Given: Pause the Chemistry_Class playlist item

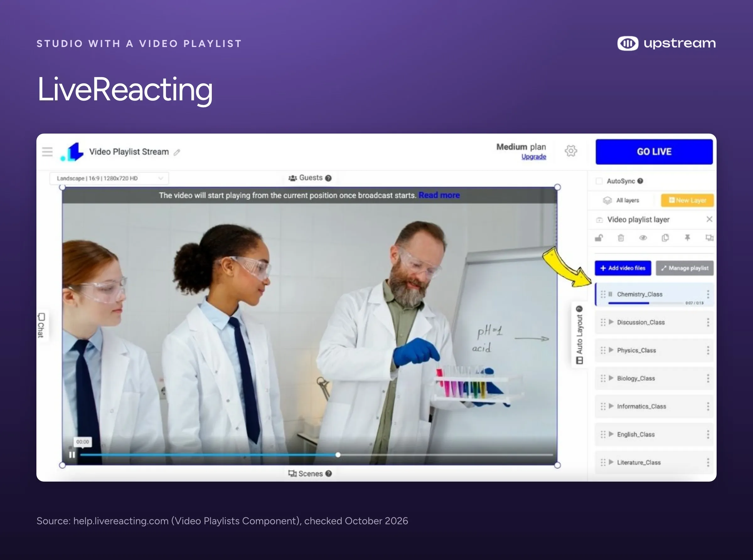Looking at the screenshot, I should click(x=611, y=294).
